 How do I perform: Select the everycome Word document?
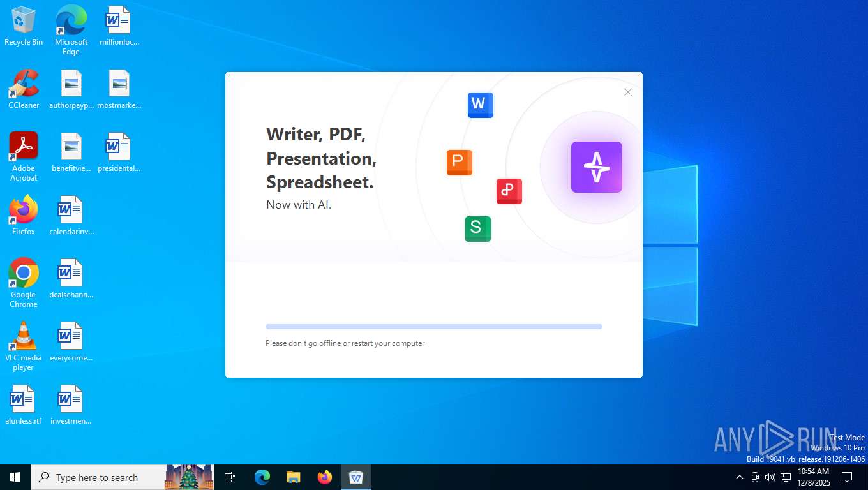(x=71, y=342)
